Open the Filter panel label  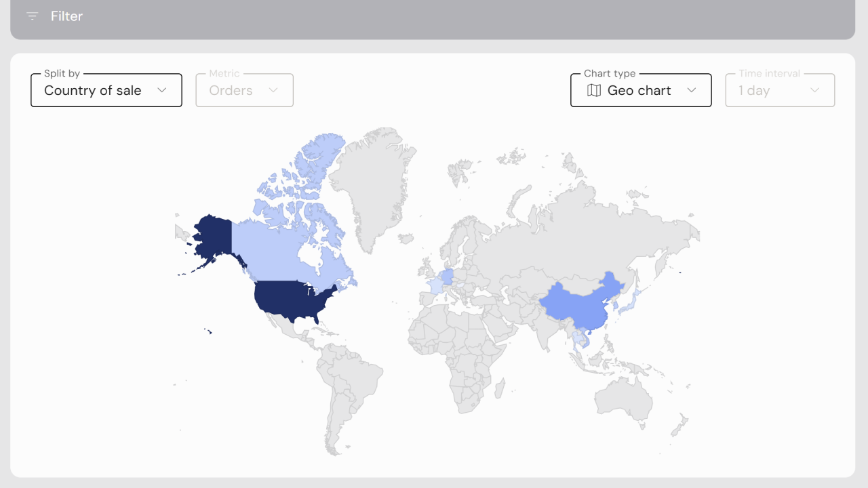pyautogui.click(x=66, y=16)
